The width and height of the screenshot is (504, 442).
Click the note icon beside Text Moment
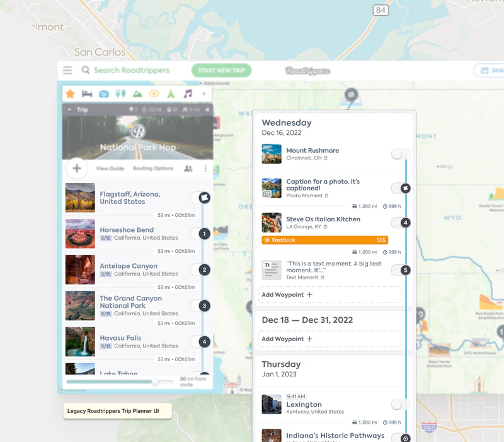pos(323,277)
